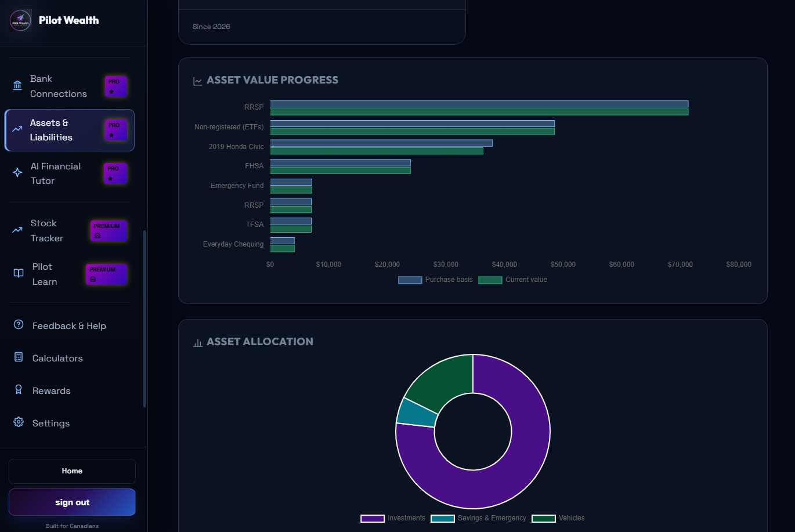This screenshot has height=532, width=795.
Task: Click the Pilot Wealth brand name
Action: (x=68, y=20)
